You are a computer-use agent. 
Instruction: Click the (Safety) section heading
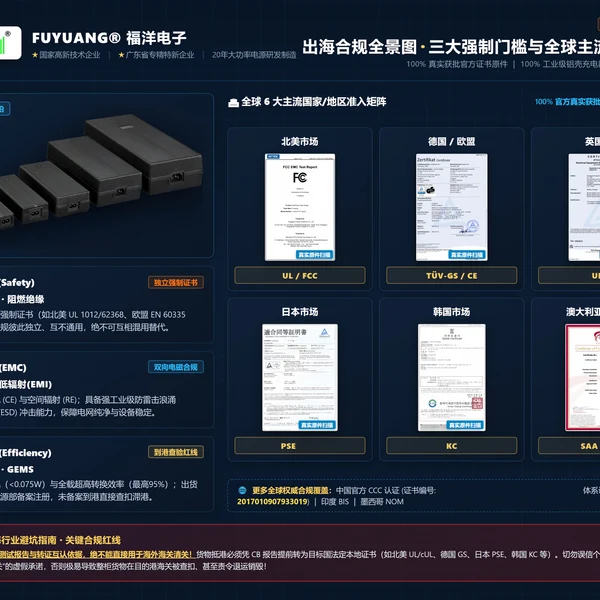click(x=17, y=282)
